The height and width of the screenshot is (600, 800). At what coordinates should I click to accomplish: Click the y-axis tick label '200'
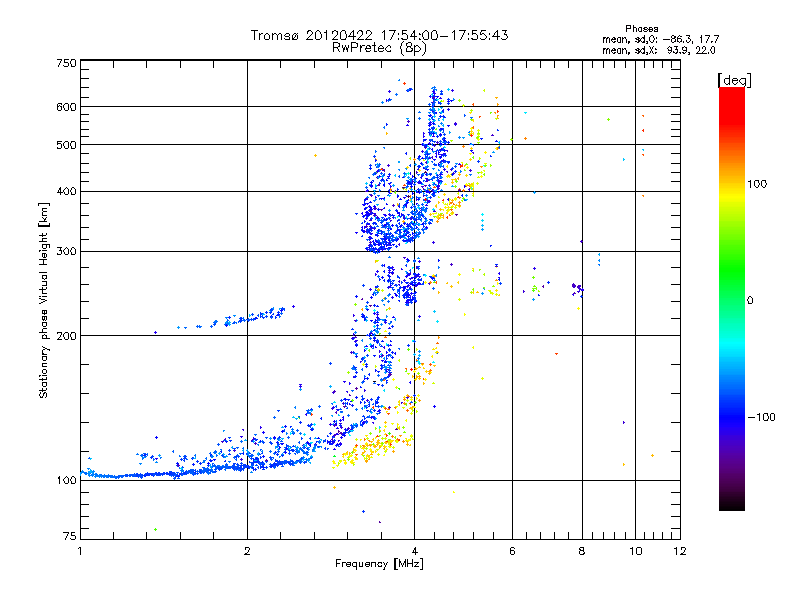tap(67, 336)
